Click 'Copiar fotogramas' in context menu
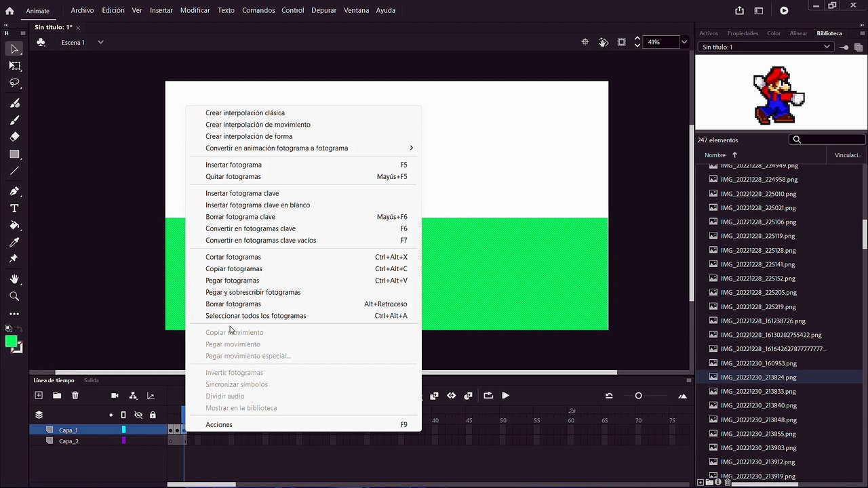Image resolution: width=868 pixels, height=488 pixels. click(234, 268)
